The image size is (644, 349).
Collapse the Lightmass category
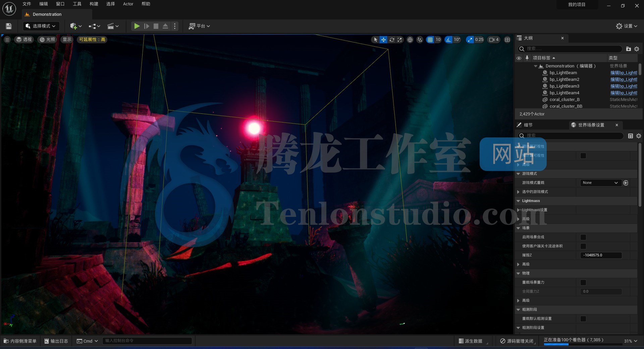(x=519, y=201)
